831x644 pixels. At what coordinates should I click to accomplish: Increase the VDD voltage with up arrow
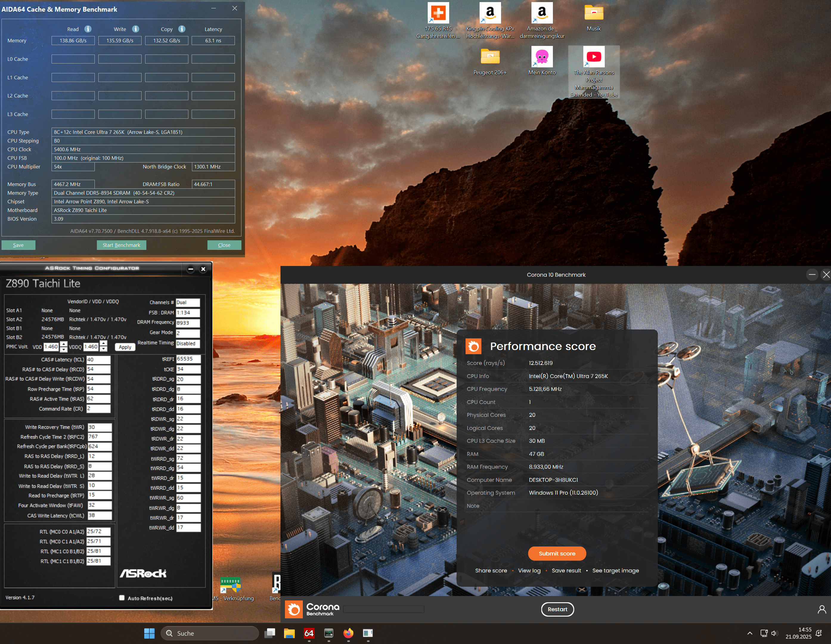pyautogui.click(x=64, y=344)
